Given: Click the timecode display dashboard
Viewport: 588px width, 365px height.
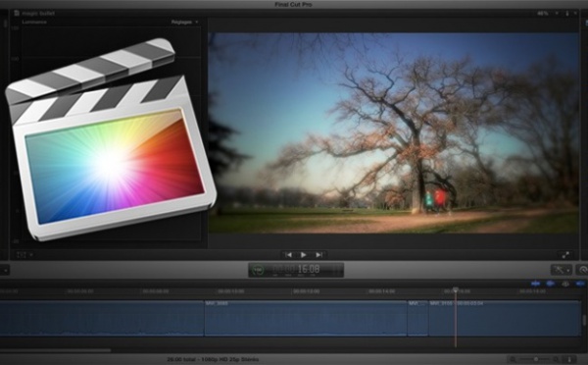Looking at the screenshot, I should click(x=296, y=270).
